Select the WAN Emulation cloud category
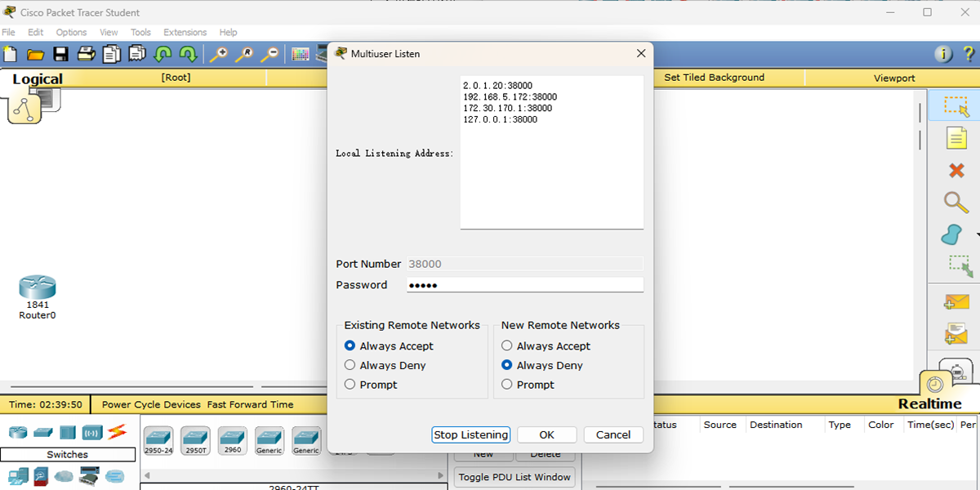This screenshot has height=490, width=980. 64,475
